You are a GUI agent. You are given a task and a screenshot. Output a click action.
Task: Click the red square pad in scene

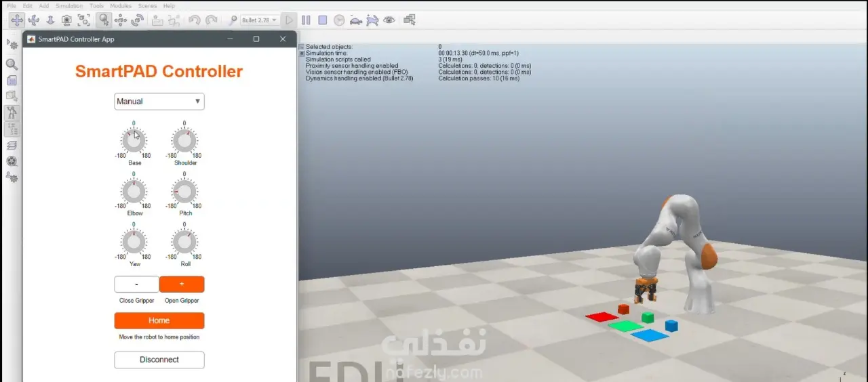602,316
